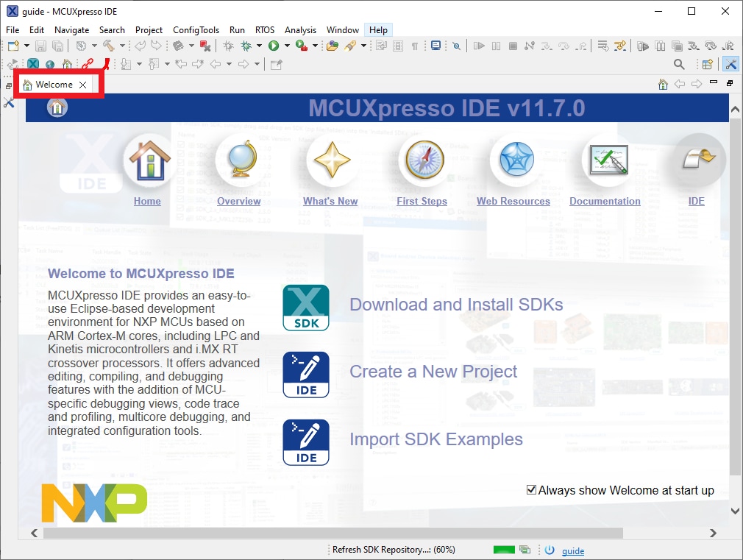
Task: Expand the New file dropdown arrow
Action: [26, 46]
